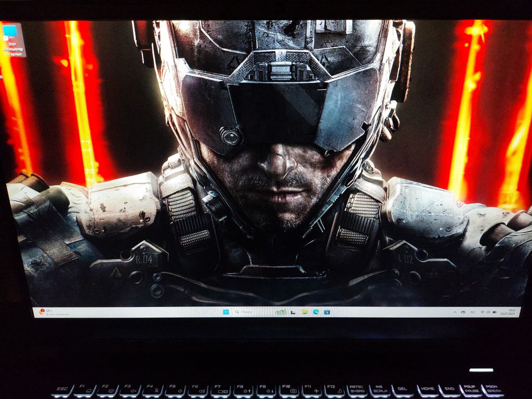Click the cloud icon in system tray
The image size is (532, 399).
(462, 312)
